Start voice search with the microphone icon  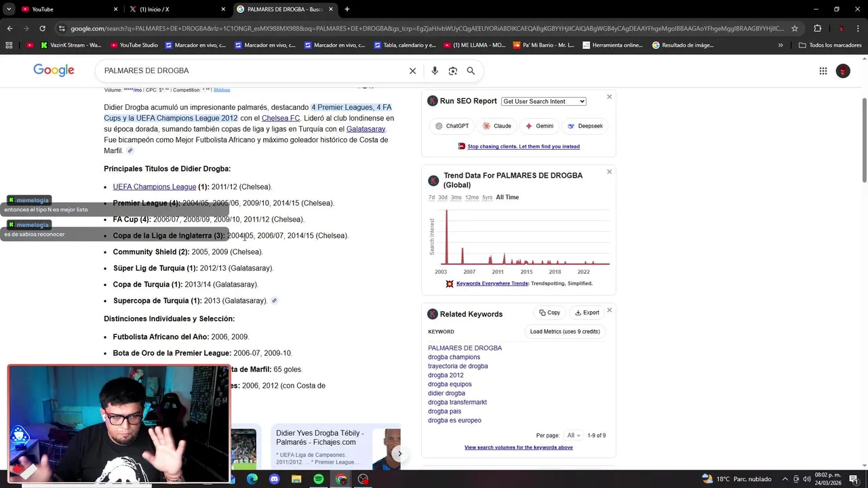tap(435, 70)
